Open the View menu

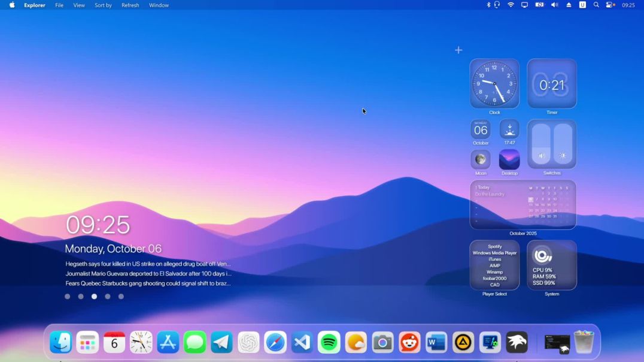78,5
